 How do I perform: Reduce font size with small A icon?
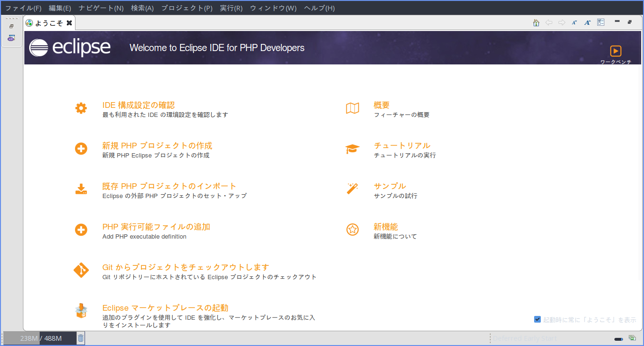575,22
